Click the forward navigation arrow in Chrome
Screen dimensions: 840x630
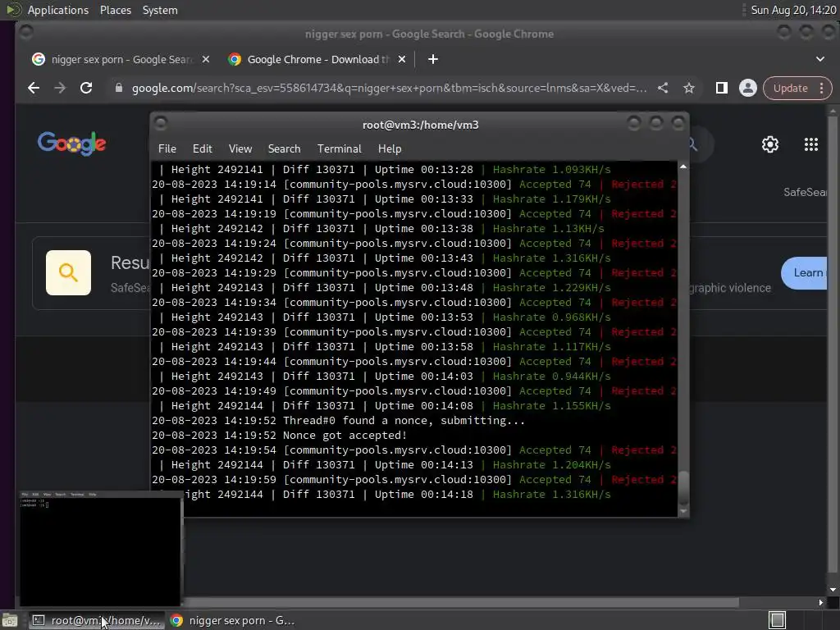click(59, 89)
